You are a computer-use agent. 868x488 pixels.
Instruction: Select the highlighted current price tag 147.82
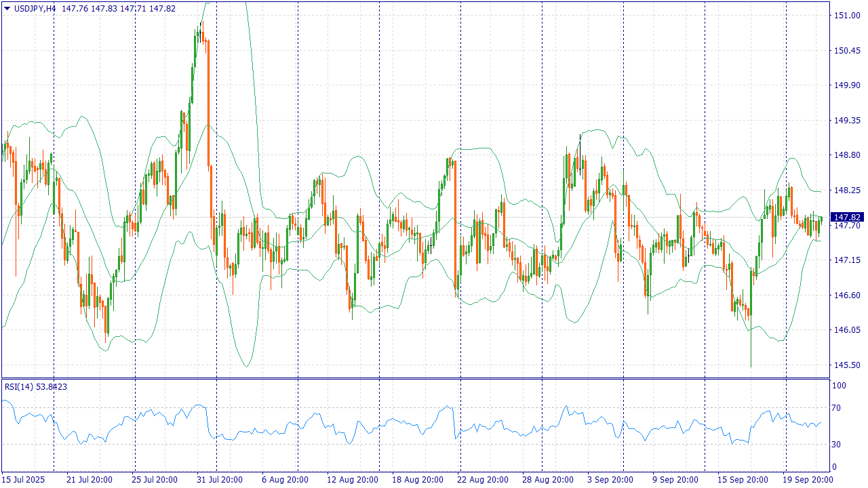point(847,217)
